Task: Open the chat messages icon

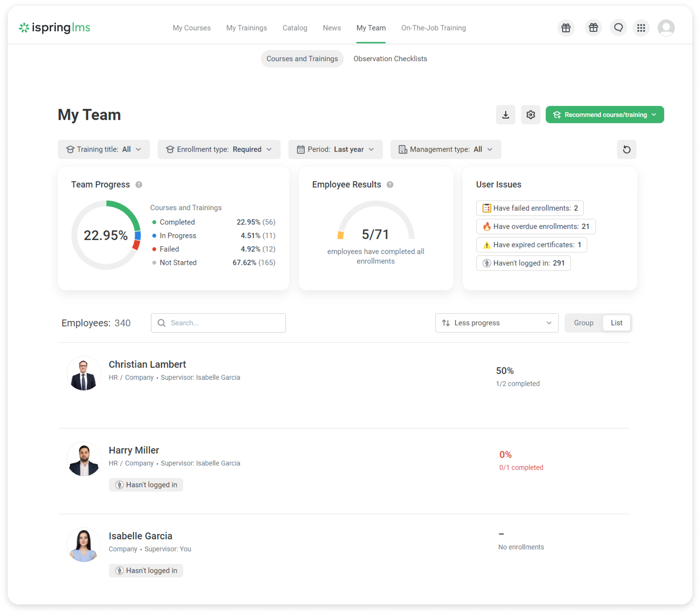Action: [x=618, y=28]
